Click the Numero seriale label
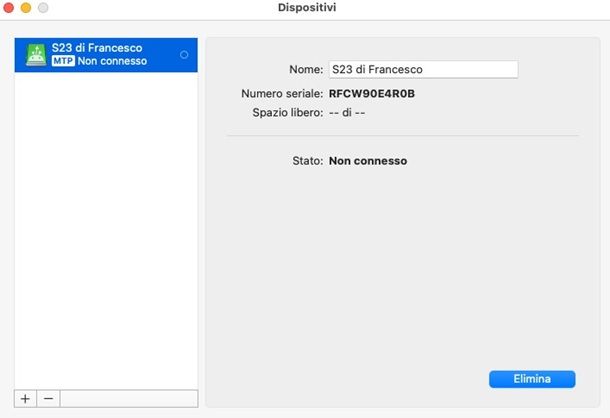The image size is (610, 418). pos(282,93)
